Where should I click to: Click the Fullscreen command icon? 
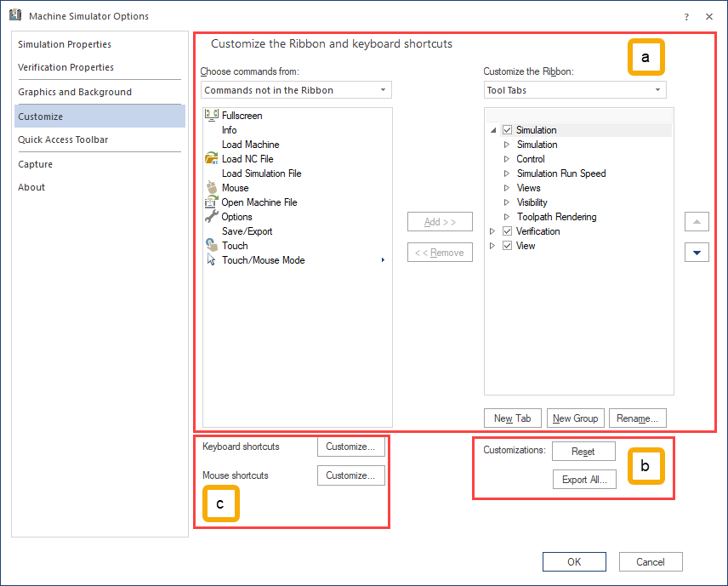(212, 116)
